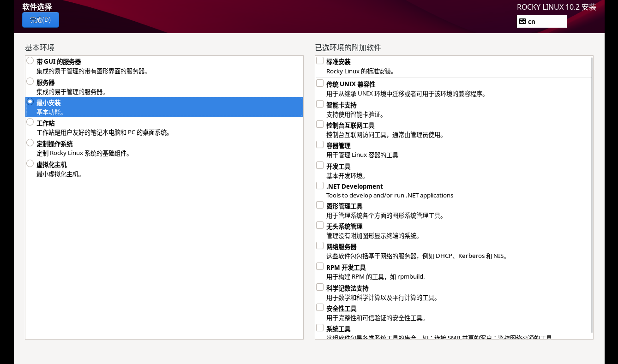Select the 带 GUI 的服务器 radio button
Viewport: 618px width, 364px height.
point(30,60)
